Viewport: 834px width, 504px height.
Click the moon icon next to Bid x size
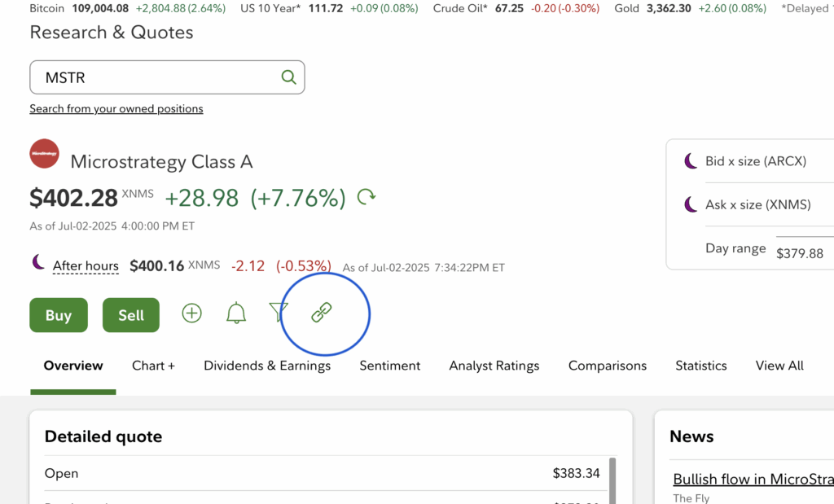point(690,161)
